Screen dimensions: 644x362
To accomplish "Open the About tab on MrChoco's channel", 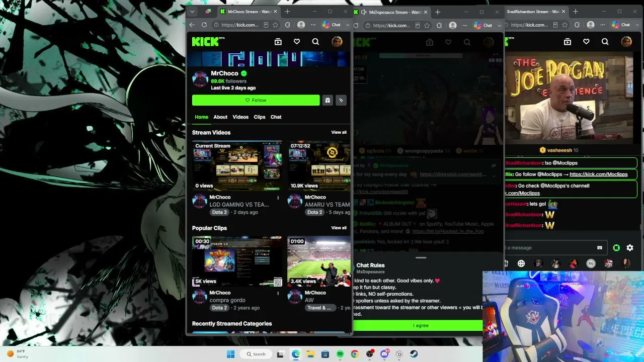I will pos(220,117).
